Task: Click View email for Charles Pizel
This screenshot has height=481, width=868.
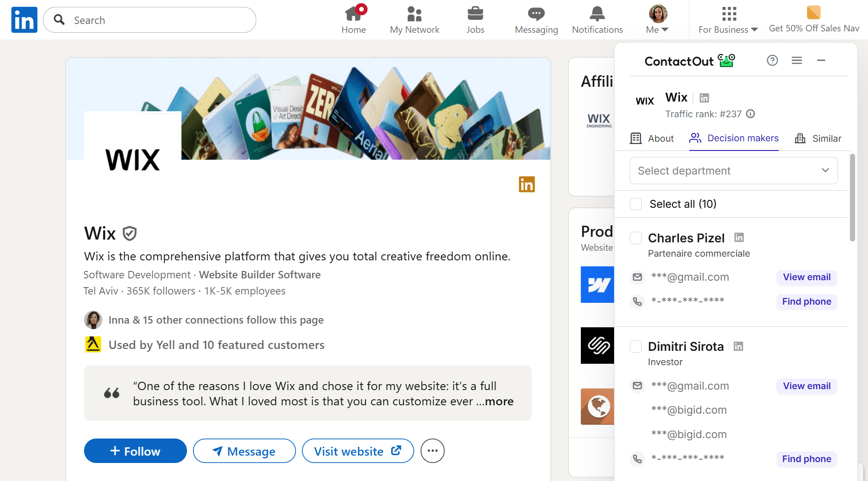Action: [x=807, y=277]
